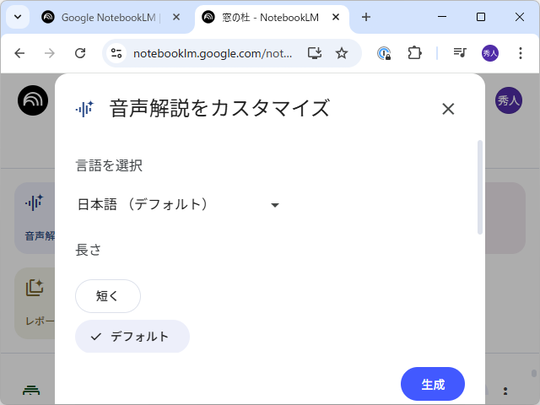Click the site information icon in address bar
540x405 pixels.
click(x=116, y=53)
